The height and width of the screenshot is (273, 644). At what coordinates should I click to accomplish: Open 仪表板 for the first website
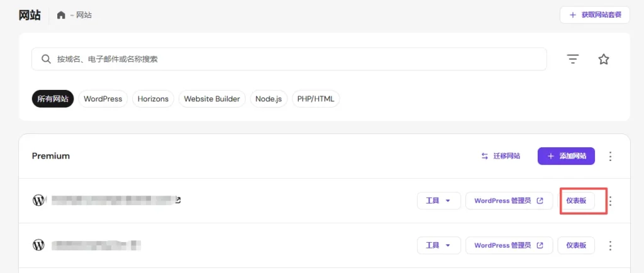(x=576, y=201)
